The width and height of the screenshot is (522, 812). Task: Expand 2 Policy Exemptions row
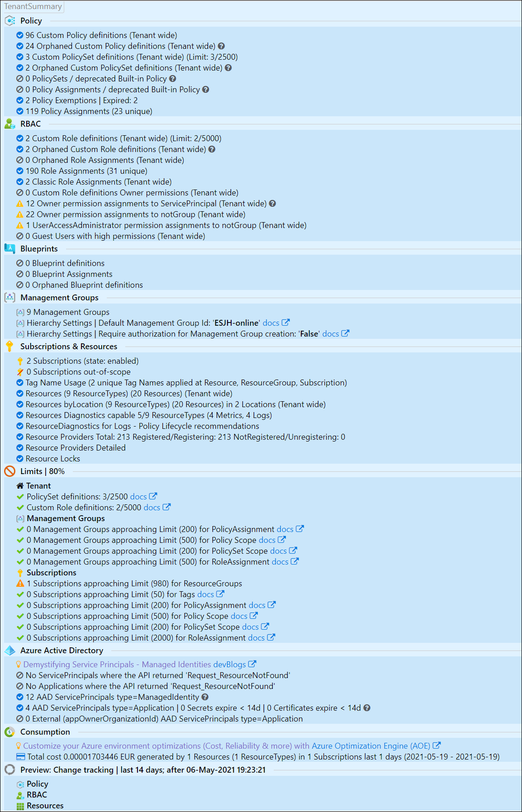pos(81,100)
